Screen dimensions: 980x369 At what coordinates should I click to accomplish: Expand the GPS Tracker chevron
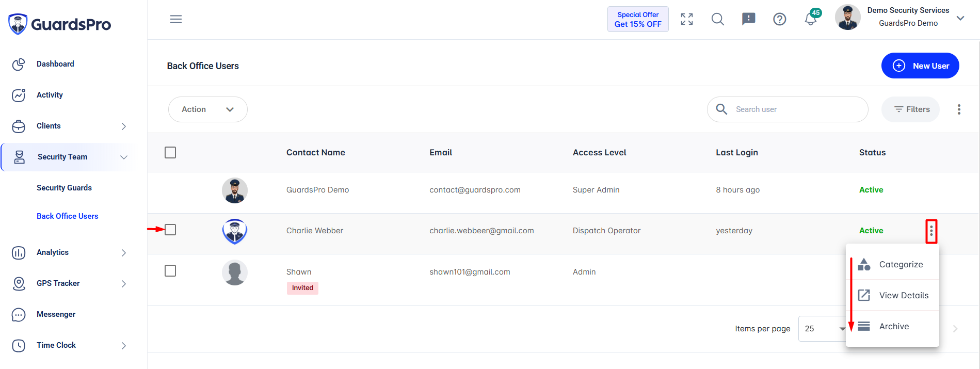click(x=124, y=284)
